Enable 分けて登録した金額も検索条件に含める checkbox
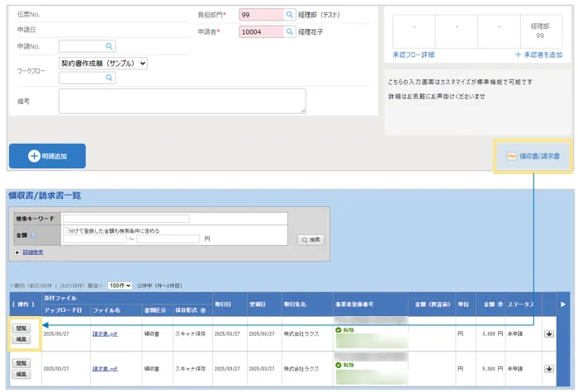This screenshot has width=578, height=392. (x=66, y=230)
